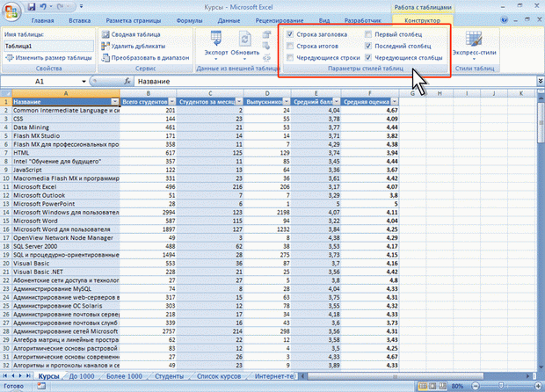
Task: Click the unlink icon right of Обновить
Action: click(x=266, y=58)
